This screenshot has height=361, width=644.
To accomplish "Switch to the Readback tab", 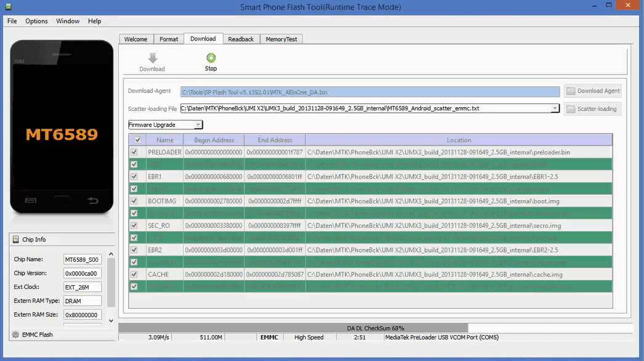I will tap(241, 39).
